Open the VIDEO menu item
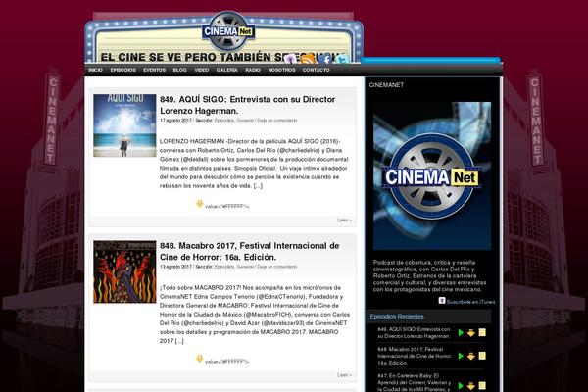The image size is (588, 392). pos(201,70)
